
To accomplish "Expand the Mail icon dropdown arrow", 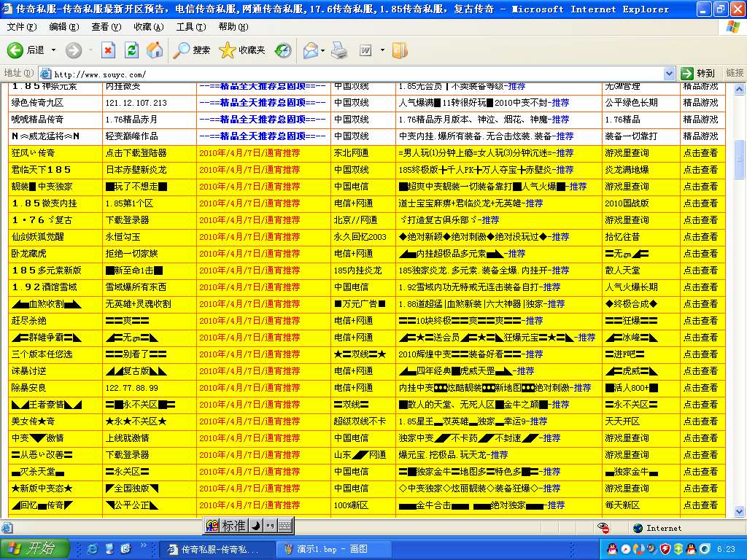I will tap(322, 50).
